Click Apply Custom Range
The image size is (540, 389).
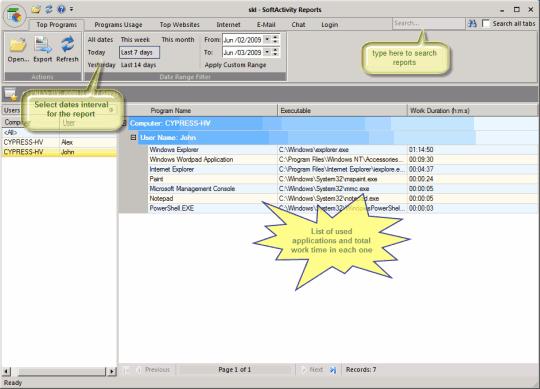[x=235, y=65]
